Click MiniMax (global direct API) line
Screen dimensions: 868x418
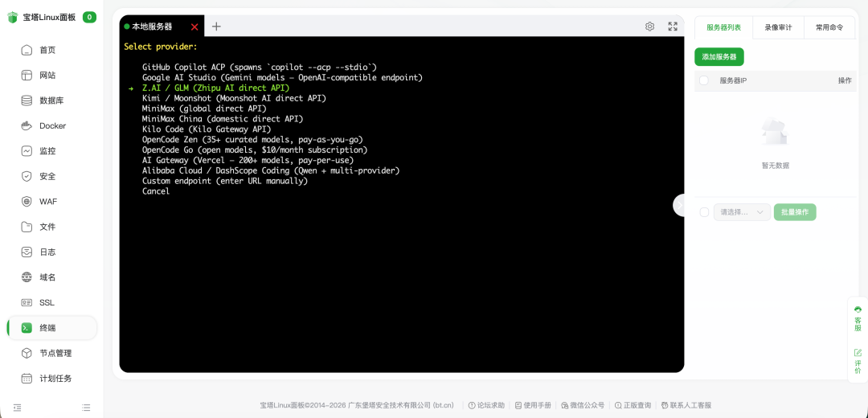pyautogui.click(x=204, y=109)
